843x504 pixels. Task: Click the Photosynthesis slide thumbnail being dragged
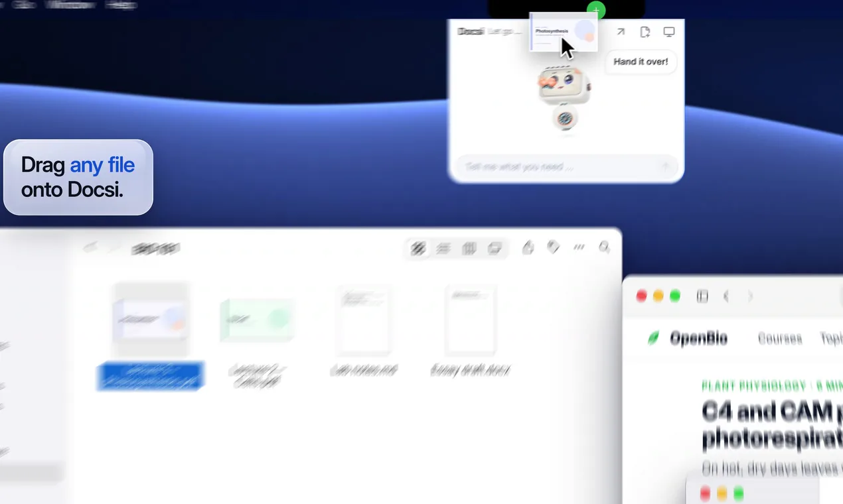pyautogui.click(x=563, y=32)
